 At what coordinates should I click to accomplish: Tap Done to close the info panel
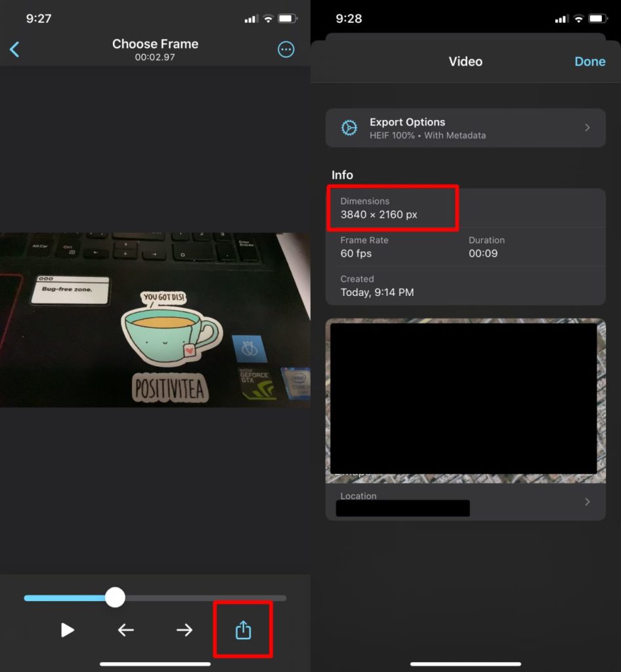pos(589,61)
